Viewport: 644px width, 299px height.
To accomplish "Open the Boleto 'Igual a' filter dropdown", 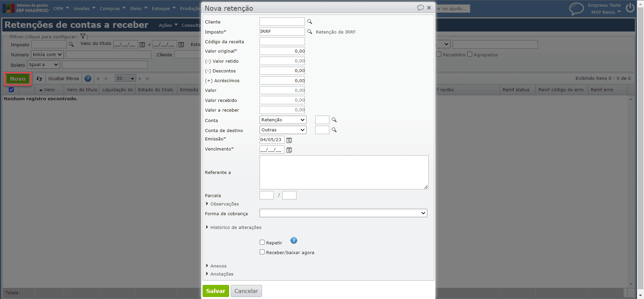I will (44, 65).
